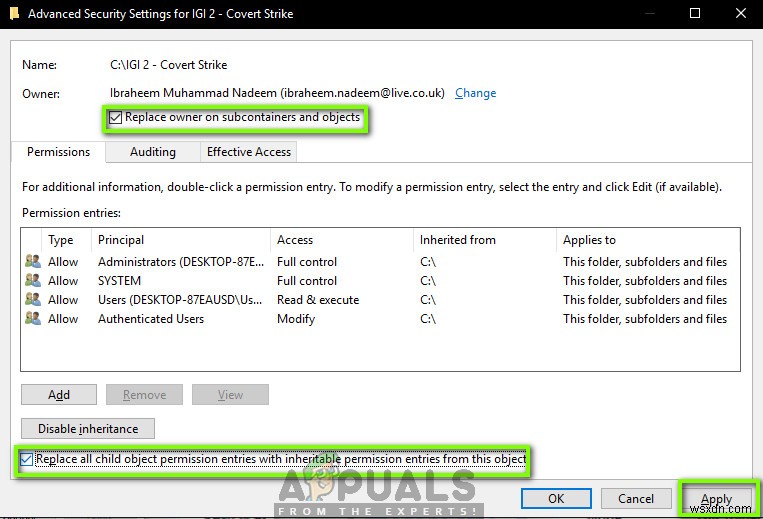Select the Administrators (DESKTOP-87E... permission entry
The image size is (763, 519).
point(380,262)
